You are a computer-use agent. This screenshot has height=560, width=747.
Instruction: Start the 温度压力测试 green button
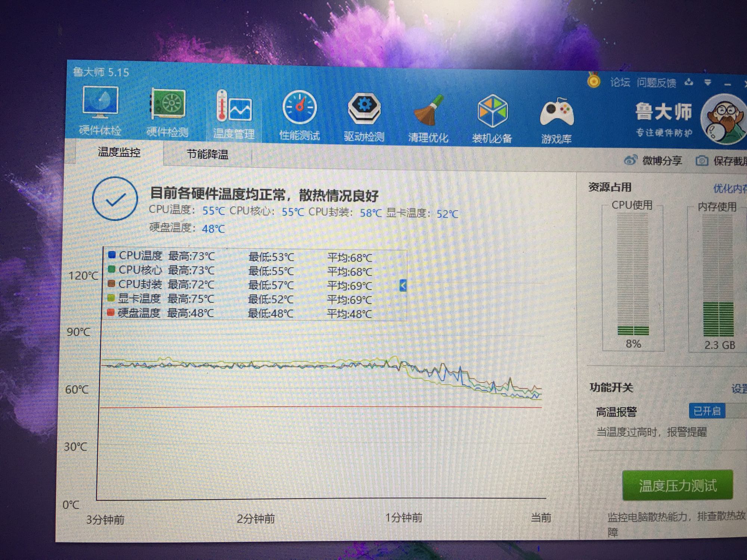[678, 485]
